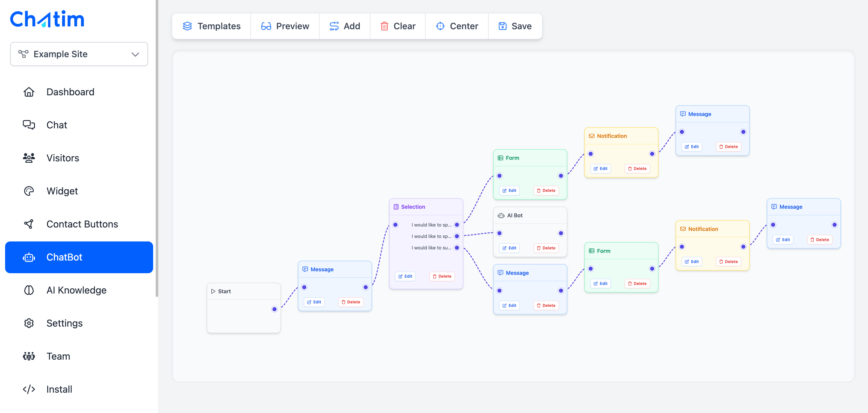Click the Clear trash can icon
Image resolution: width=868 pixels, height=413 pixels.
[x=384, y=26]
